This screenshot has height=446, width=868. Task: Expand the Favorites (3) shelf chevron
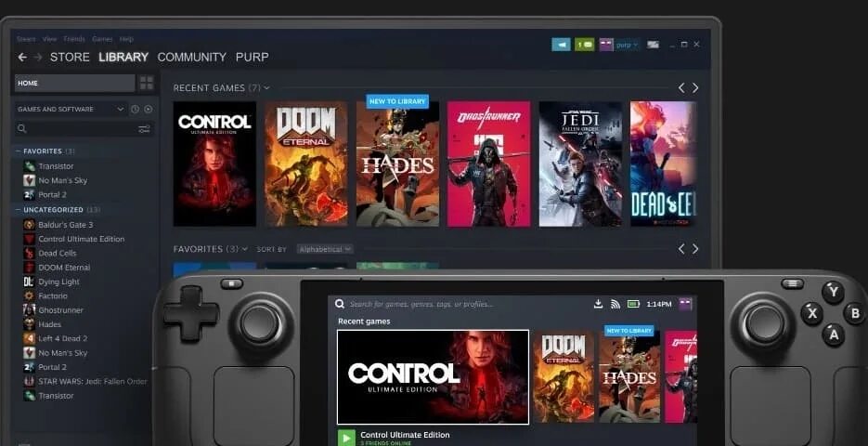[245, 249]
